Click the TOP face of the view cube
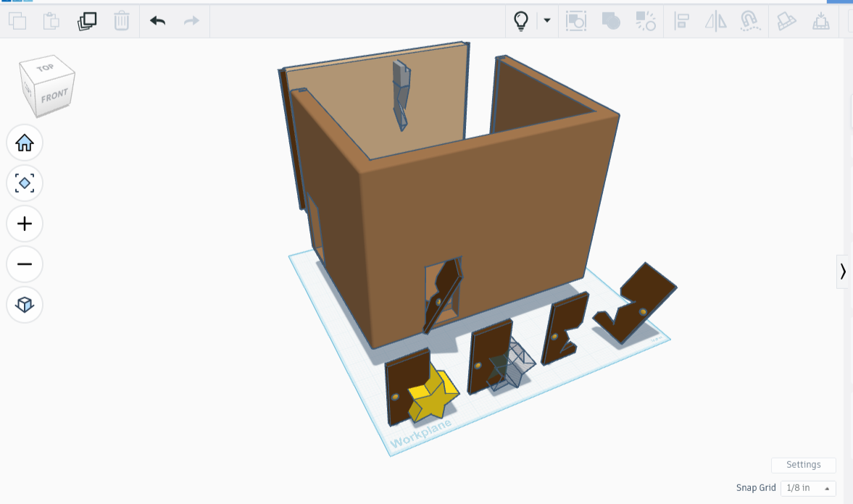 click(46, 67)
